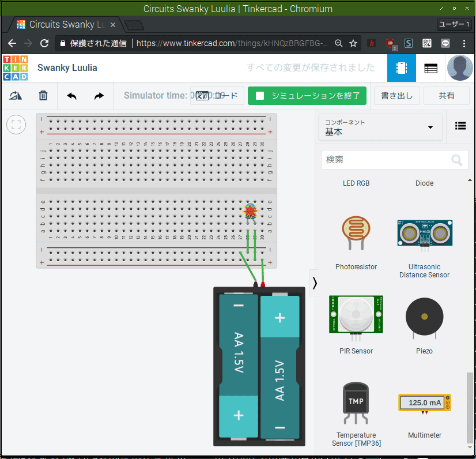The height and width of the screenshot is (459, 476).
Task: Stop the simulation with the green button
Action: click(x=307, y=96)
